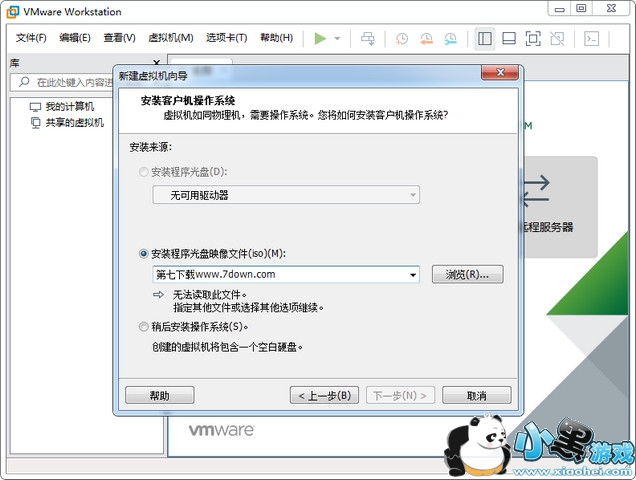The height and width of the screenshot is (480, 636).
Task: Click the green power-on play icon
Action: [320, 39]
